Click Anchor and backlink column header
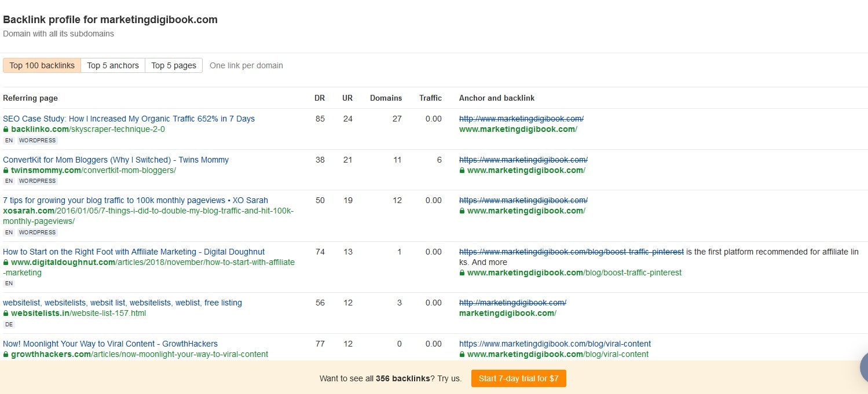868x394 pixels. pyautogui.click(x=497, y=98)
